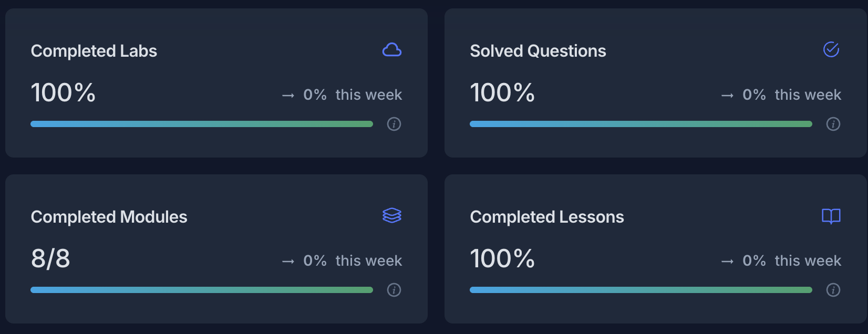868x334 pixels.
Task: Click the 100% value in Completed Labs
Action: 63,93
